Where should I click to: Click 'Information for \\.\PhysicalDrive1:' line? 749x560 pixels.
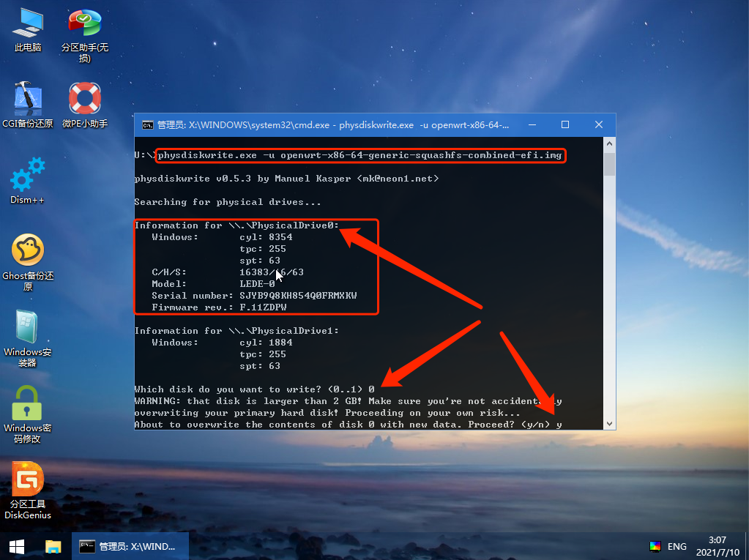point(237,331)
